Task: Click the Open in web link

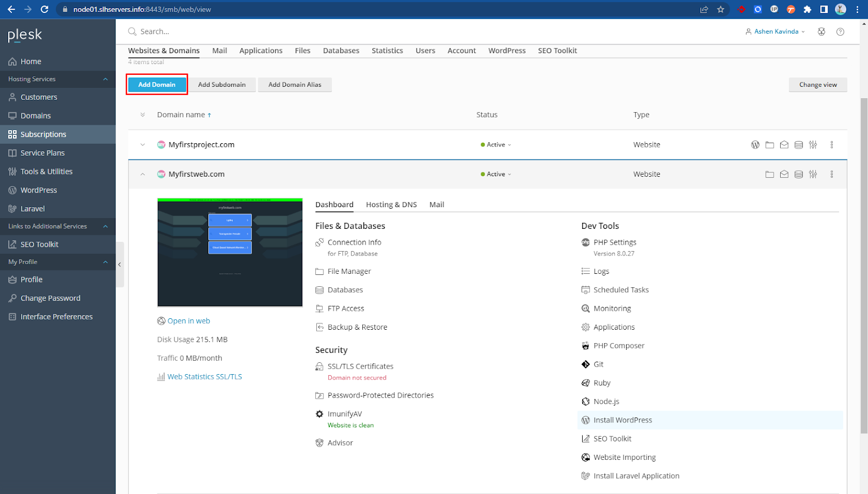Action: tap(188, 321)
